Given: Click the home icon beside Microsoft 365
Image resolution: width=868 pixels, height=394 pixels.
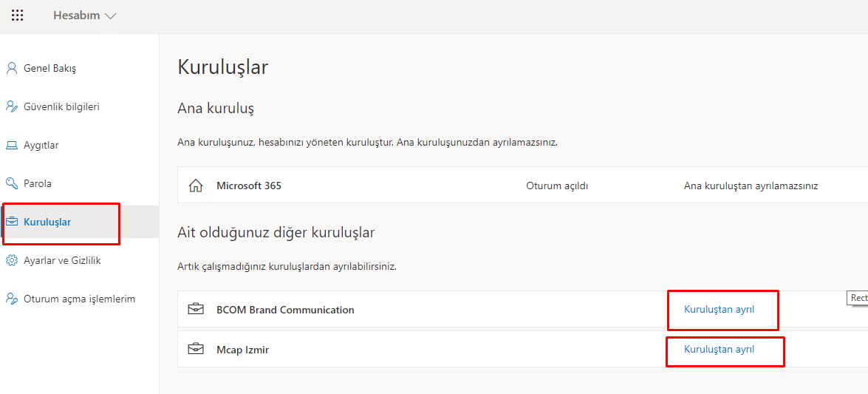Looking at the screenshot, I should [x=196, y=186].
